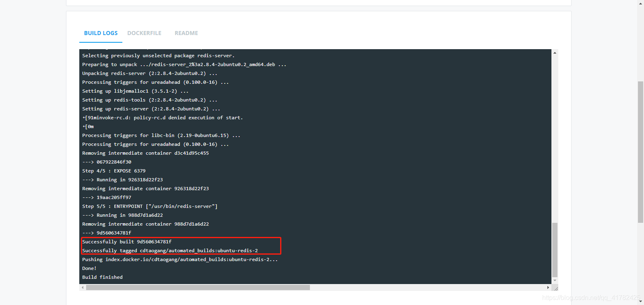Click 'Running in 988d7d1a6d22' line
Viewport: 644px width, 305px height.
click(122, 215)
